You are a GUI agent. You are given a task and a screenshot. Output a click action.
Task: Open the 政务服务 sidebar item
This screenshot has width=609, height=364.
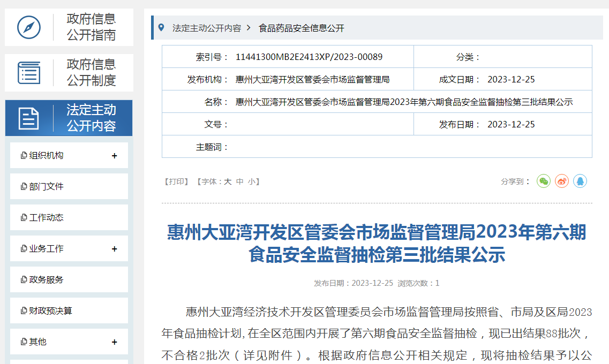click(46, 280)
